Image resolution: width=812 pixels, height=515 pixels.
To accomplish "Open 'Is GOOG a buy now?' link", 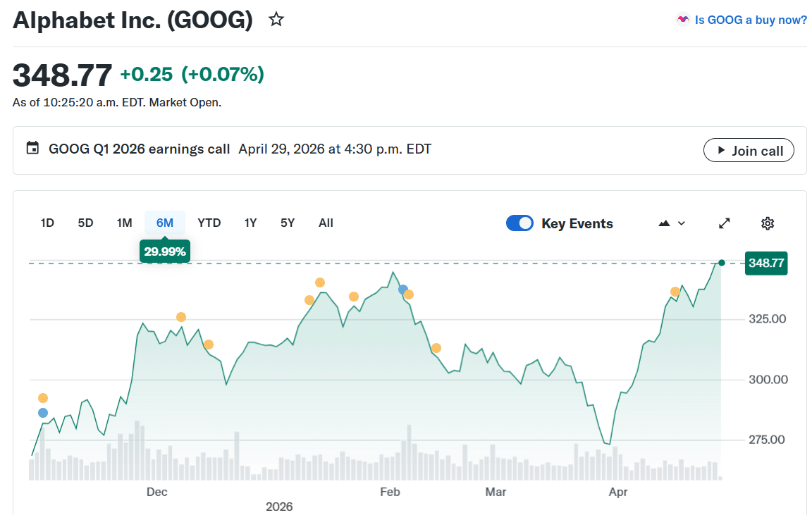I will (x=751, y=20).
